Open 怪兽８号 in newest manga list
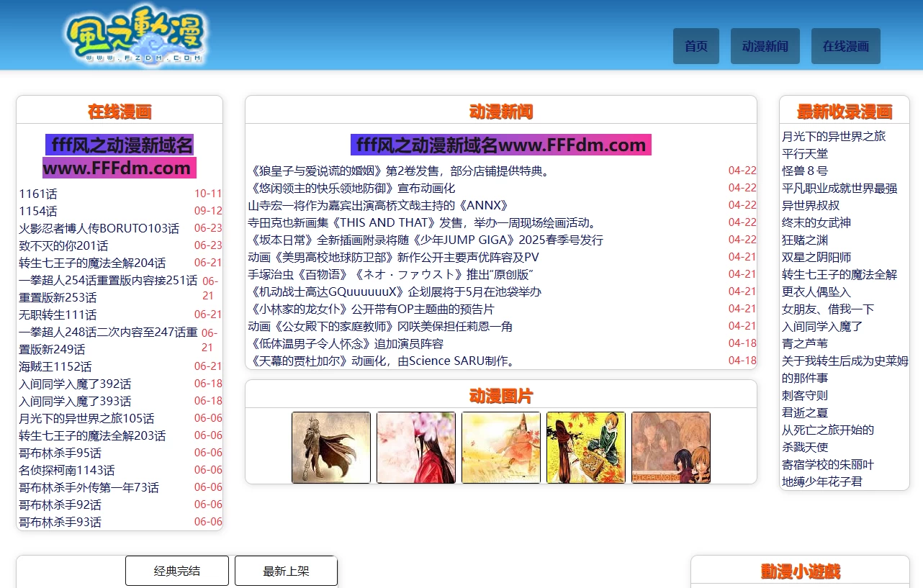Viewport: 923px width, 588px height. click(805, 171)
